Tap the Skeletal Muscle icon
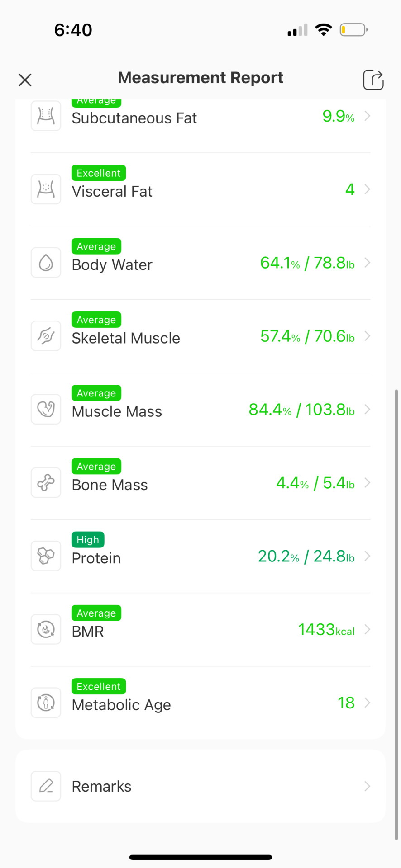 coord(46,336)
